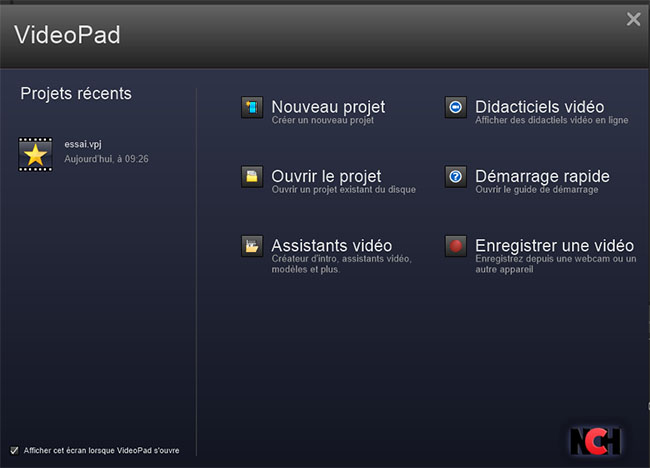The width and height of the screenshot is (650, 468).
Task: Select the Didacticiels vidéo title
Action: pos(540,107)
